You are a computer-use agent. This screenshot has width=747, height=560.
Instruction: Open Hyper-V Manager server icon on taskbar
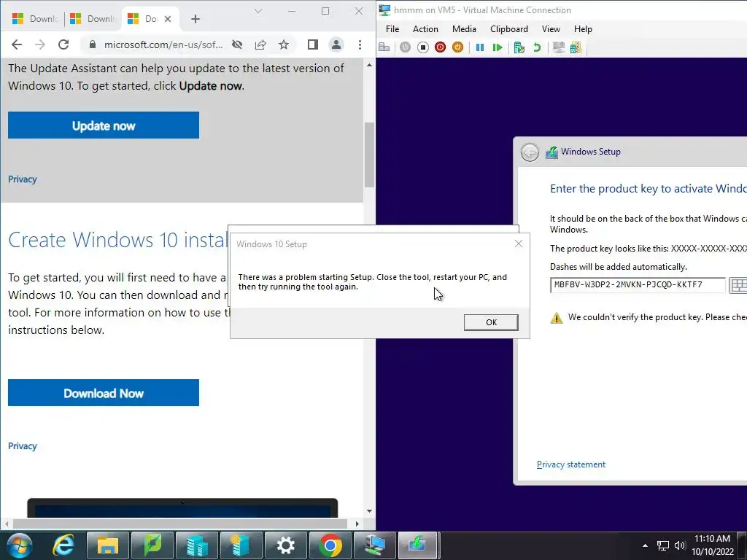197,545
